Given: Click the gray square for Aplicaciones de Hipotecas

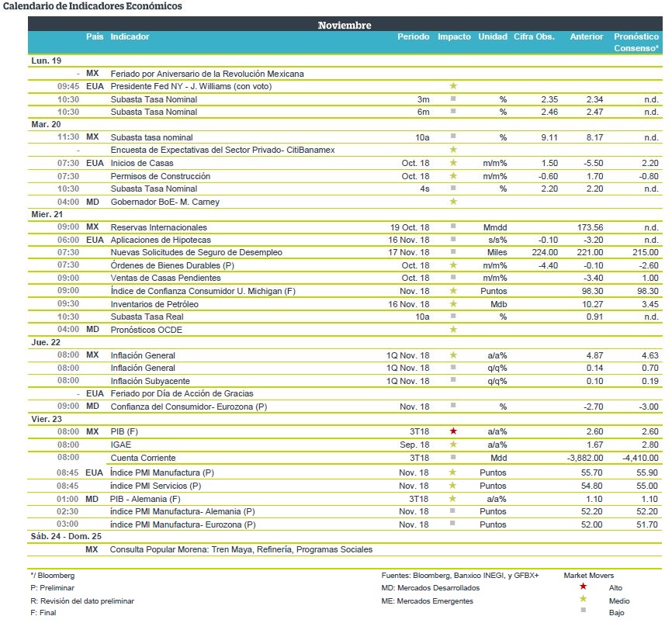Looking at the screenshot, I should (x=453, y=239).
